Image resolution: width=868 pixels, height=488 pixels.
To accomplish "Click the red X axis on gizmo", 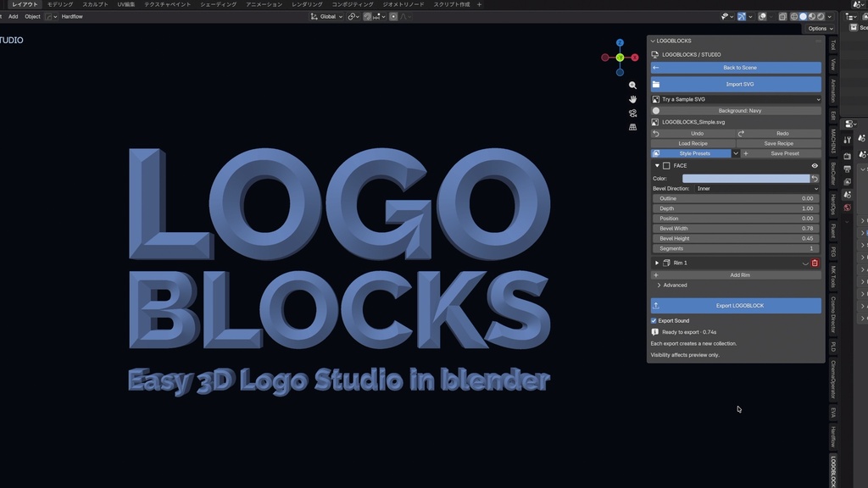I will coord(634,58).
